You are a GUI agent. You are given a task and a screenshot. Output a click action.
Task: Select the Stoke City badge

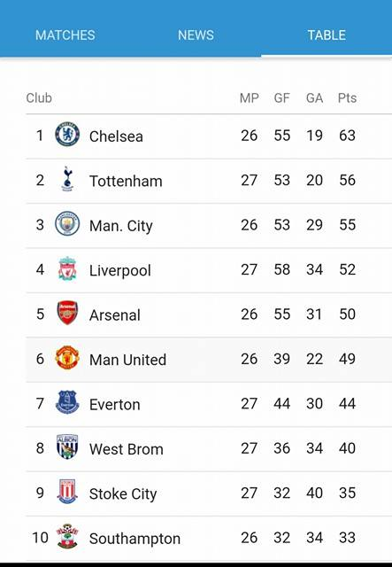click(67, 492)
